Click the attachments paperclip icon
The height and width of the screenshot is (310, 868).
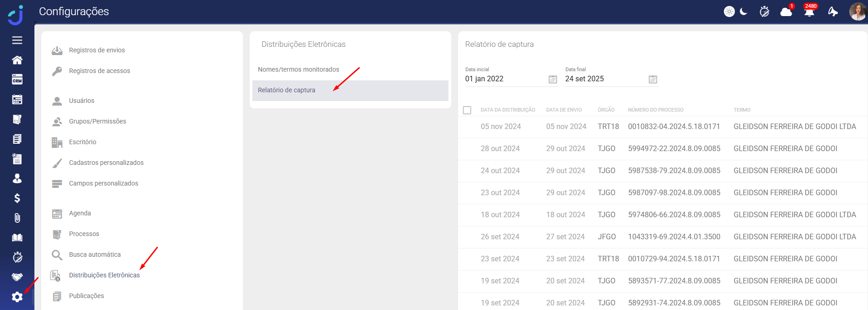(x=17, y=218)
